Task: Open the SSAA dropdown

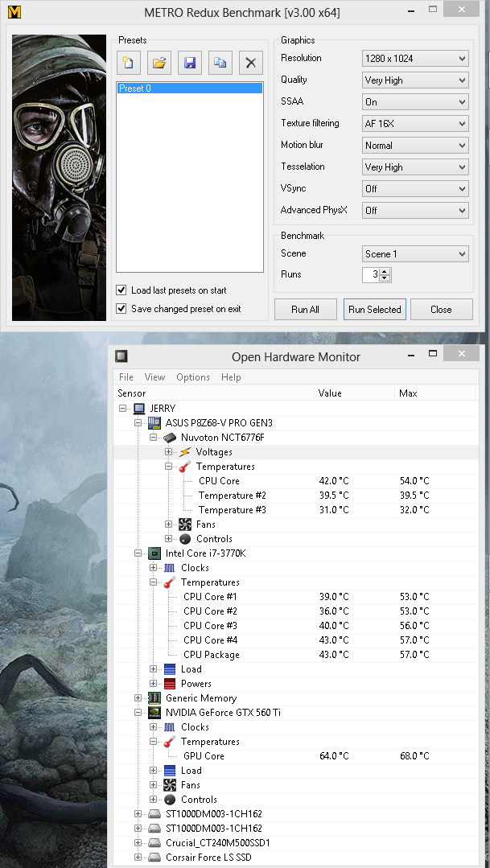Action: (x=415, y=102)
